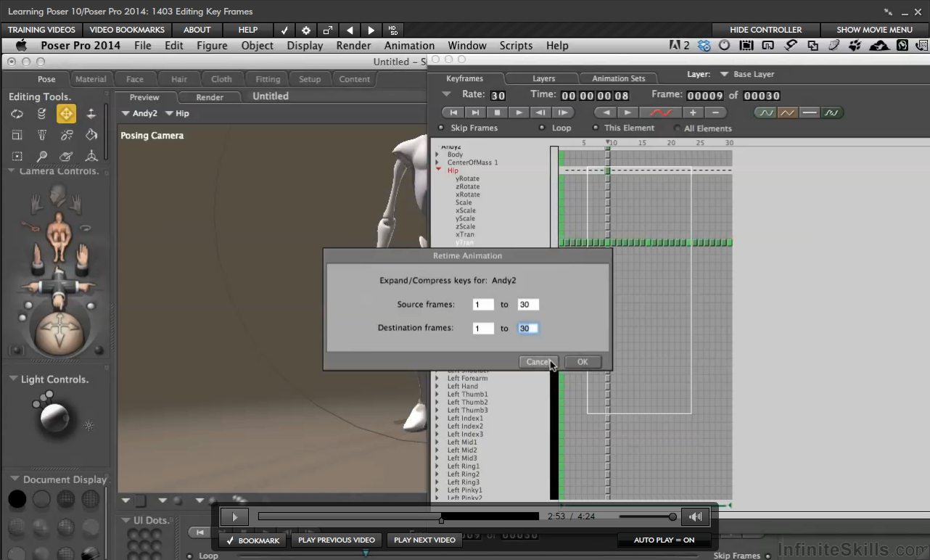This screenshot has height=560, width=930.
Task: Collapse the Light Controls panel
Action: point(14,379)
